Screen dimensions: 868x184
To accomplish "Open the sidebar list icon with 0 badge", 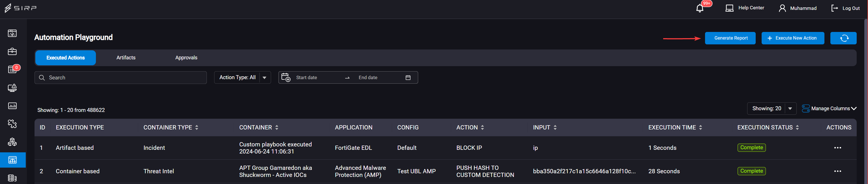I will [x=12, y=69].
